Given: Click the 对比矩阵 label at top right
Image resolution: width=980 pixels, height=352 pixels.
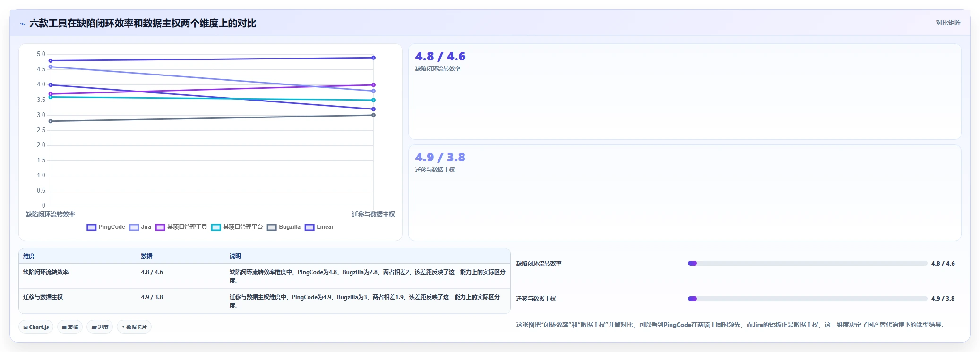Looking at the screenshot, I should (x=948, y=23).
